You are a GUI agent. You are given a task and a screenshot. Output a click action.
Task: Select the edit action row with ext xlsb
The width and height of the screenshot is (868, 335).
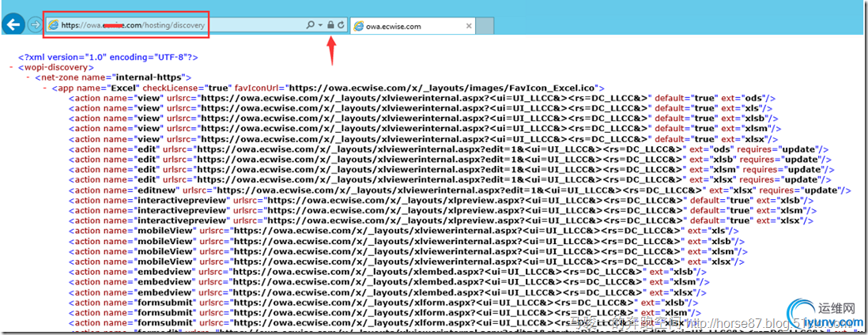450,160
